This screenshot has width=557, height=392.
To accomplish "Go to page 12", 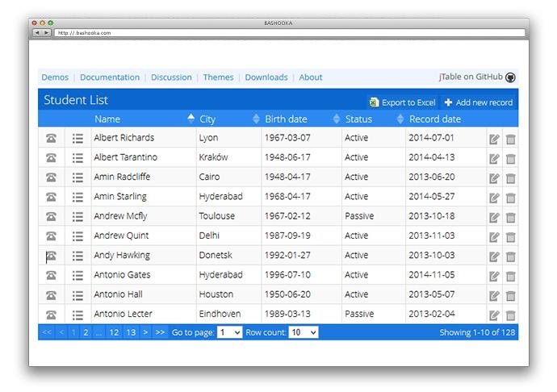I will 114,332.
